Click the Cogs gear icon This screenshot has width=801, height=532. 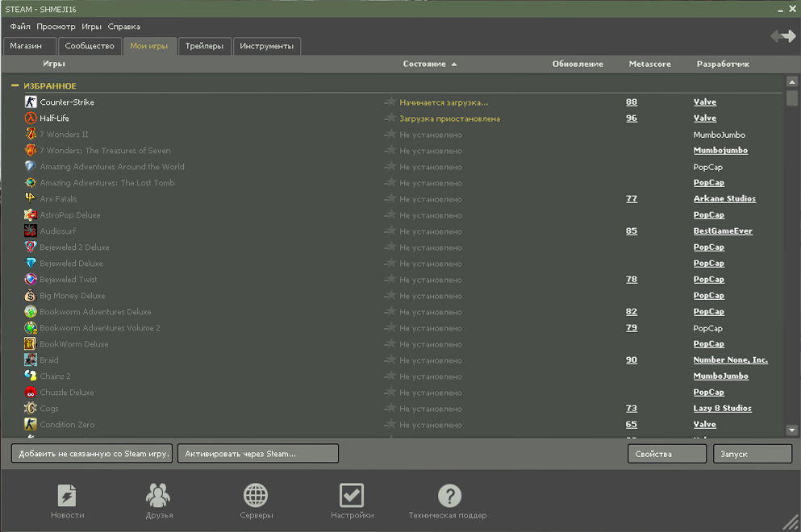(x=31, y=409)
